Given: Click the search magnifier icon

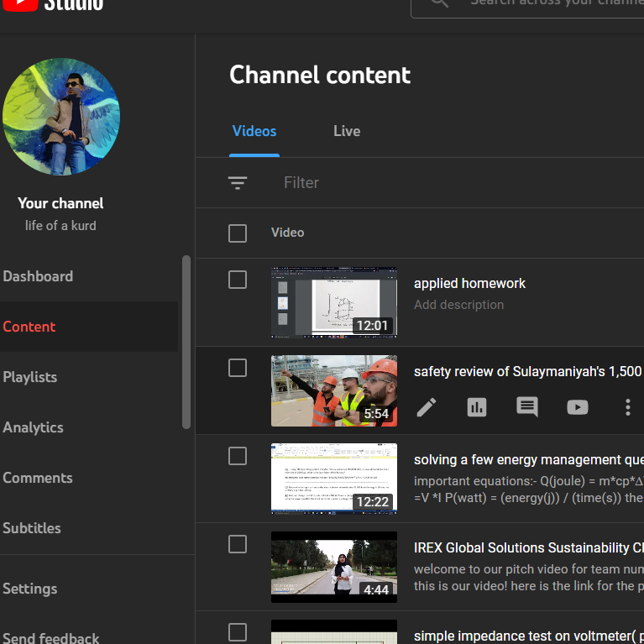Looking at the screenshot, I should coord(439,3).
